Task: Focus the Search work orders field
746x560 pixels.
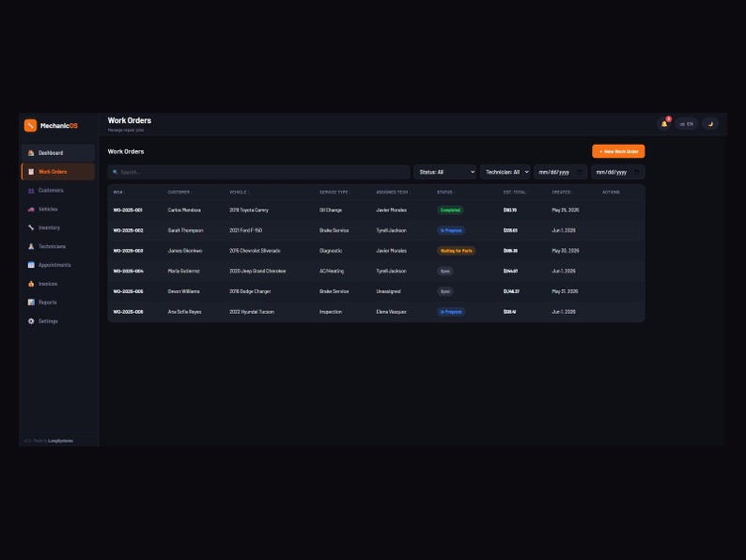Action: pyautogui.click(x=258, y=172)
